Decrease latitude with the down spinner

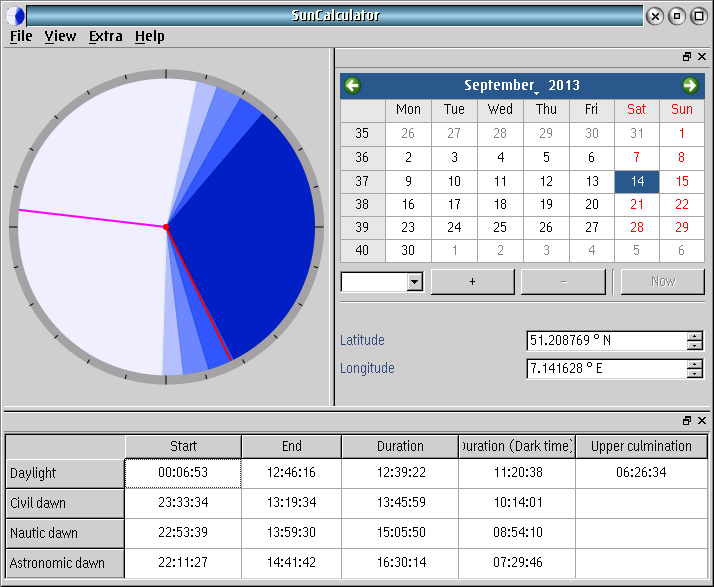click(x=694, y=346)
